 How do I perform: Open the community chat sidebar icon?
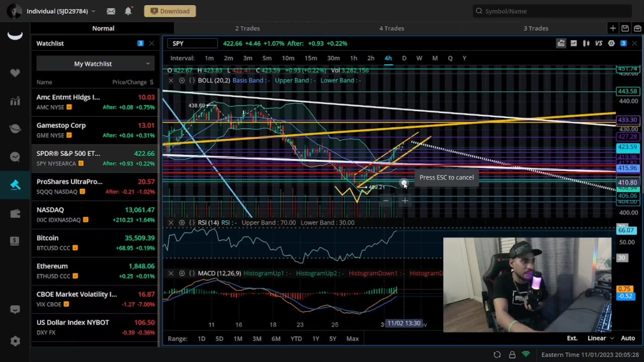coord(15,157)
